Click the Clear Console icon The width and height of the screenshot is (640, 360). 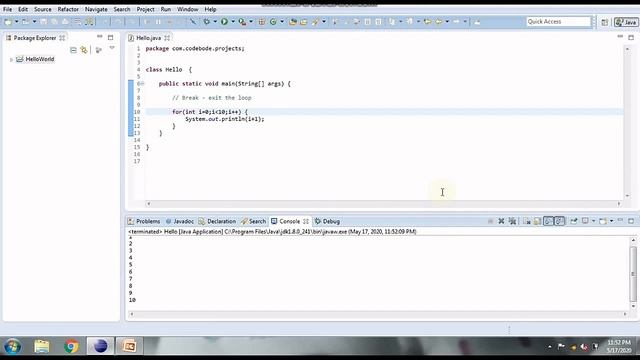pos(527,221)
